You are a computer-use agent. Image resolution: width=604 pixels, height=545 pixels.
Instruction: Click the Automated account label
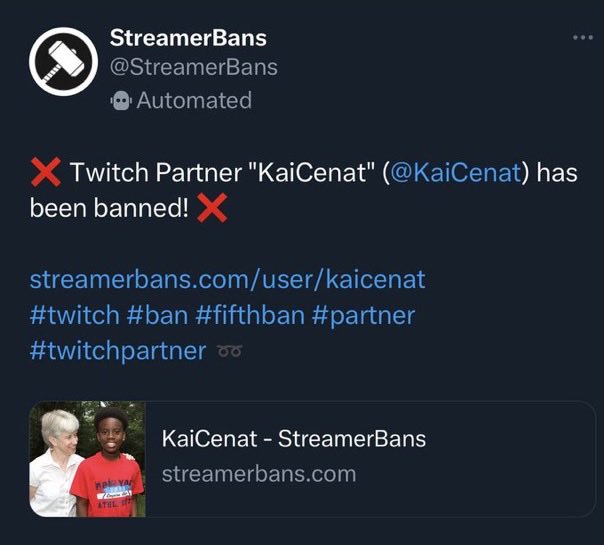(194, 101)
